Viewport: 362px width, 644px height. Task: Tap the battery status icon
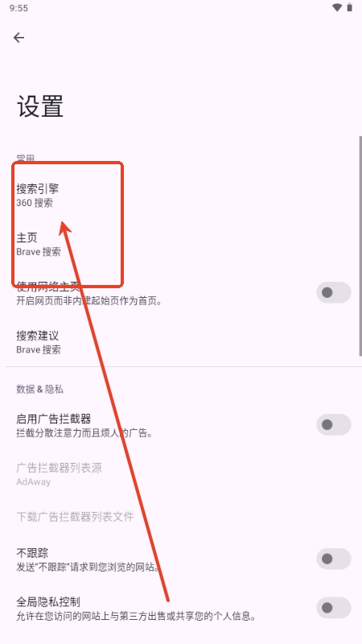click(350, 7)
